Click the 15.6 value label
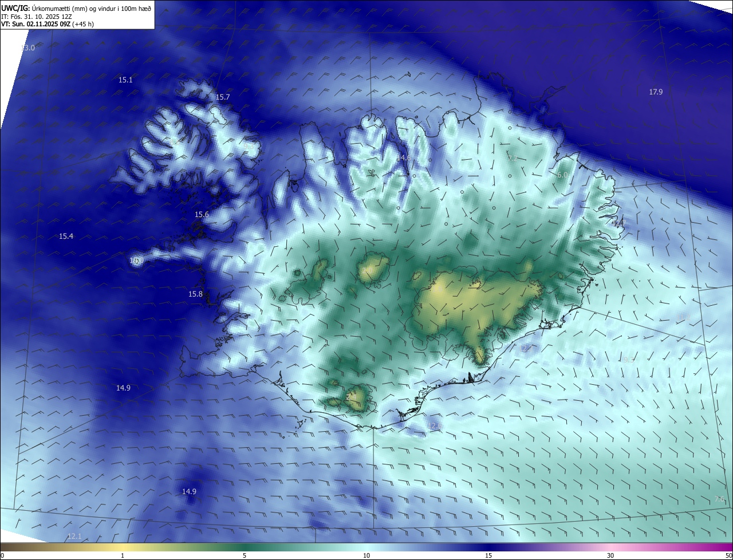 pyautogui.click(x=202, y=215)
